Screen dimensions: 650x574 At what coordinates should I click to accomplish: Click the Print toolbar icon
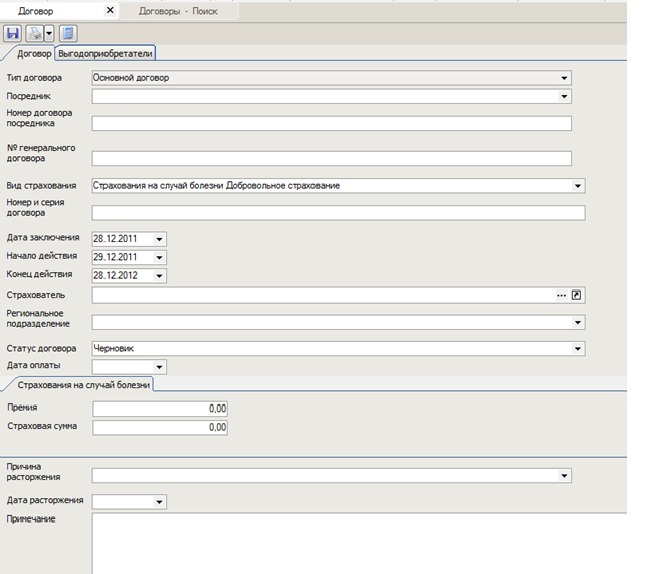pos(35,33)
